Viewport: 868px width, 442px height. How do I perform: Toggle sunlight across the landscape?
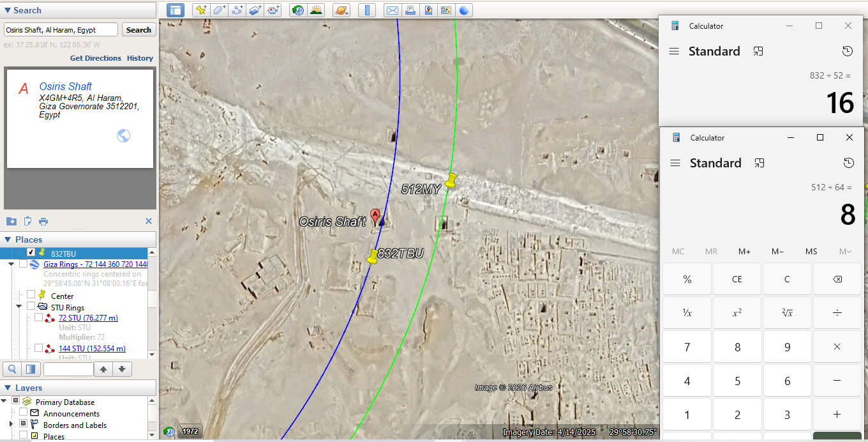(x=316, y=10)
